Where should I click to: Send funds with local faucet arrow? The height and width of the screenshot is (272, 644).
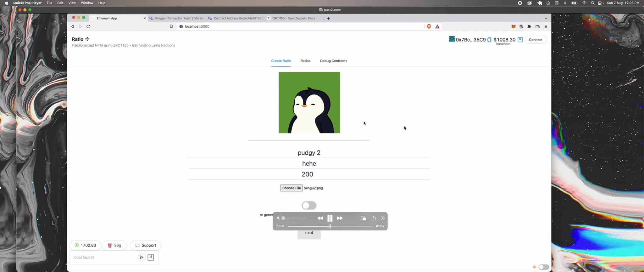pos(142,258)
